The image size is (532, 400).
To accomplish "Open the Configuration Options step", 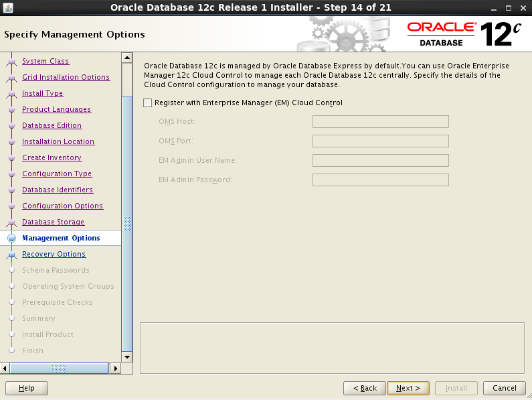I will point(62,206).
